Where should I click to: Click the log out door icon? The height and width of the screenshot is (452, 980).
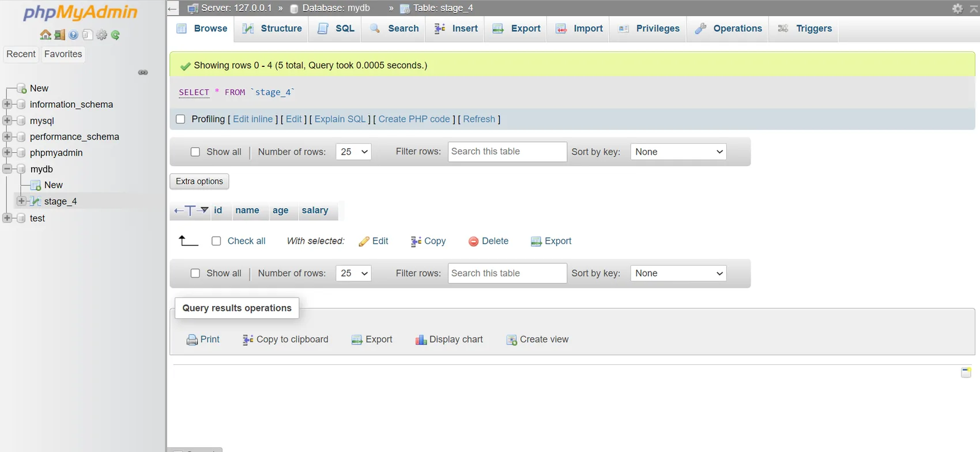(x=59, y=35)
